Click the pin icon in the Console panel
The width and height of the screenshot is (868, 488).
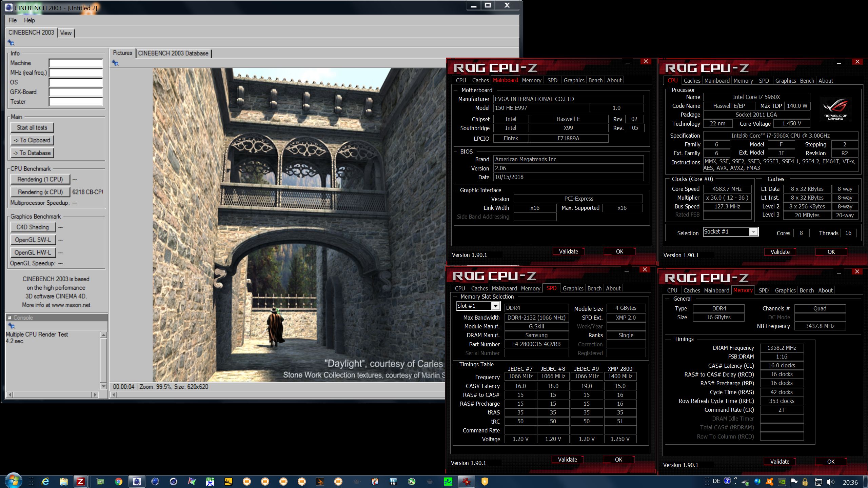11,326
